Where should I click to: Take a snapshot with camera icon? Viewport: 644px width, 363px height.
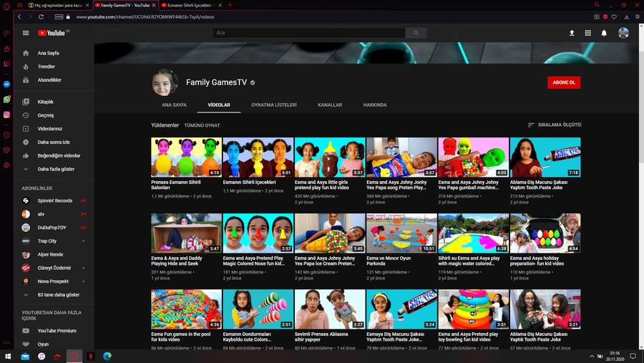click(x=596, y=17)
